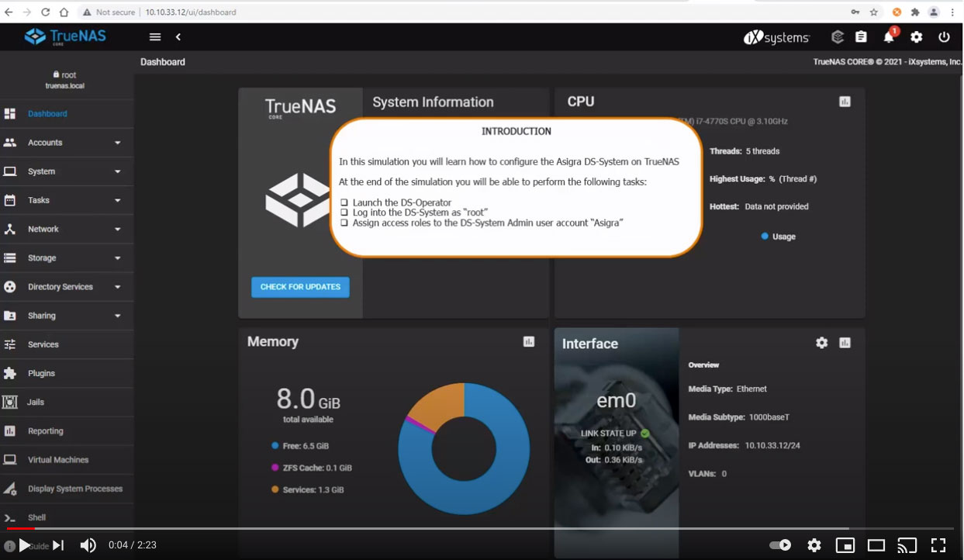
Task: Click the Network icon in sidebar
Action: 10,229
